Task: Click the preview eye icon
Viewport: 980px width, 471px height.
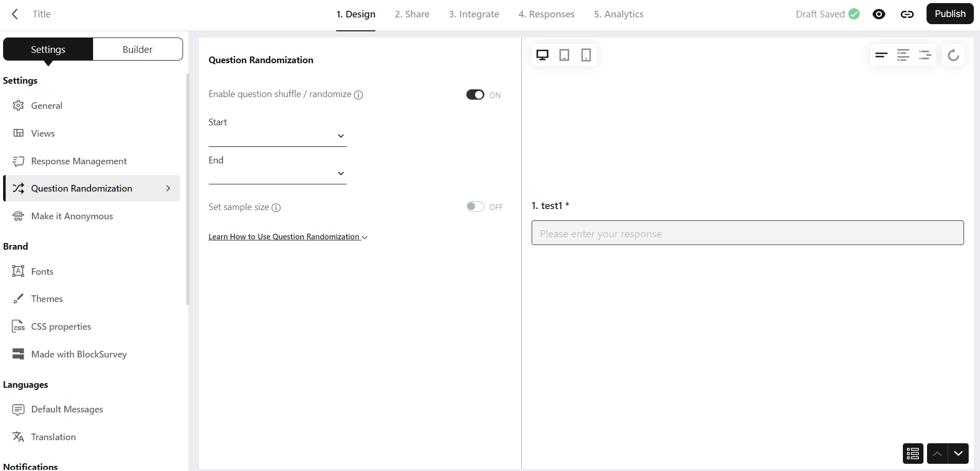Action: (x=879, y=14)
